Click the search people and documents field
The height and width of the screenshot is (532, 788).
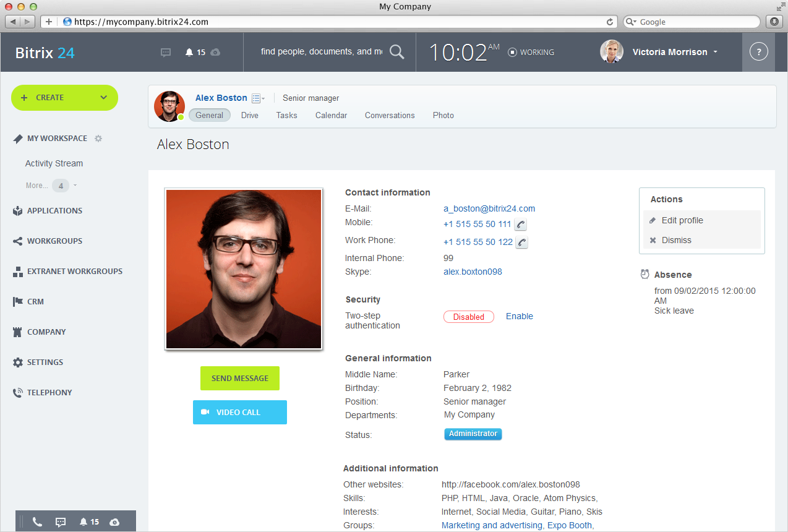(321, 52)
